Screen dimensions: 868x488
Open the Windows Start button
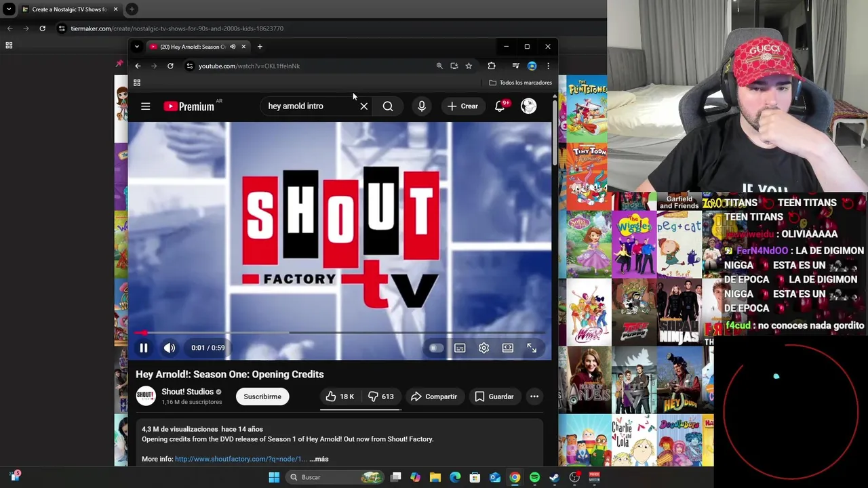click(x=274, y=477)
